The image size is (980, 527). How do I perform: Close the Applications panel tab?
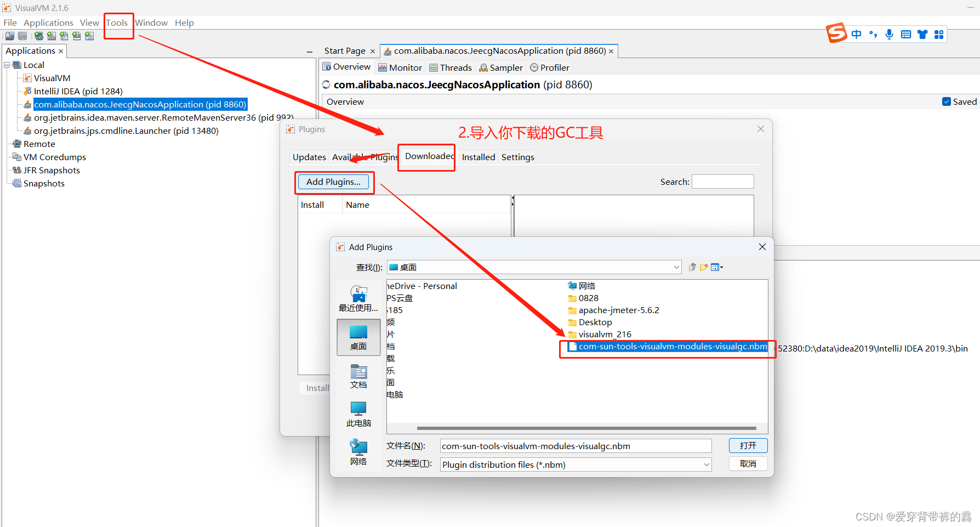(x=61, y=51)
